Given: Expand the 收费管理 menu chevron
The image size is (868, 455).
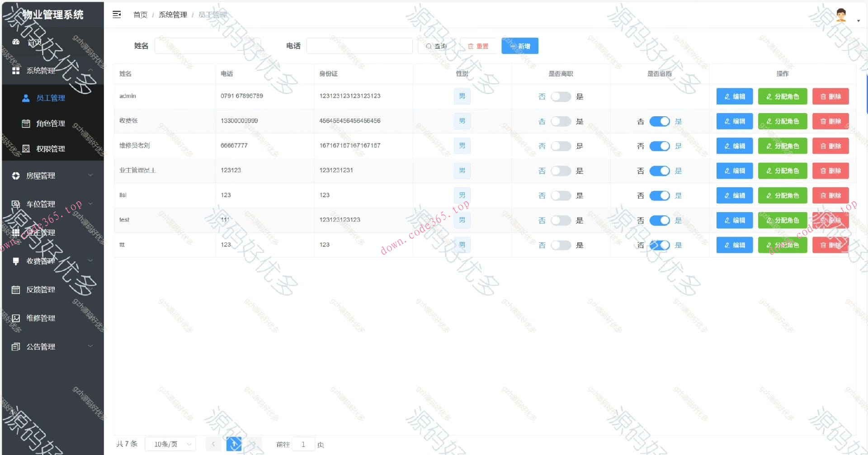Looking at the screenshot, I should [90, 261].
